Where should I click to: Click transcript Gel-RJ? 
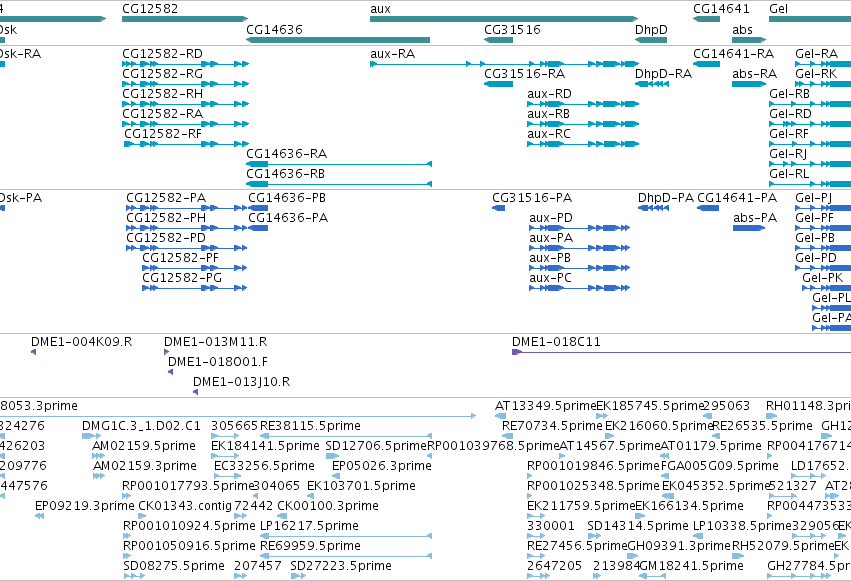pos(810,164)
